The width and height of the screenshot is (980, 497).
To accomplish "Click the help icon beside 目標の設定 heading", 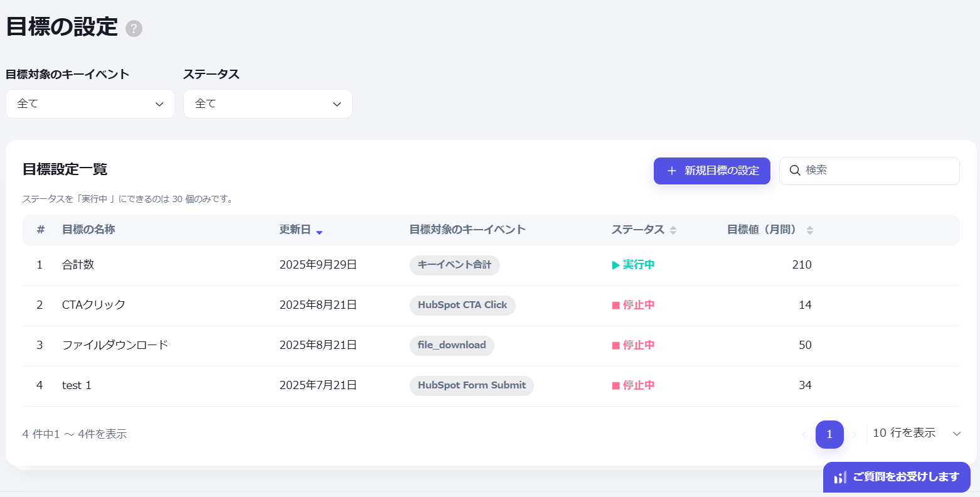I will [x=133, y=28].
